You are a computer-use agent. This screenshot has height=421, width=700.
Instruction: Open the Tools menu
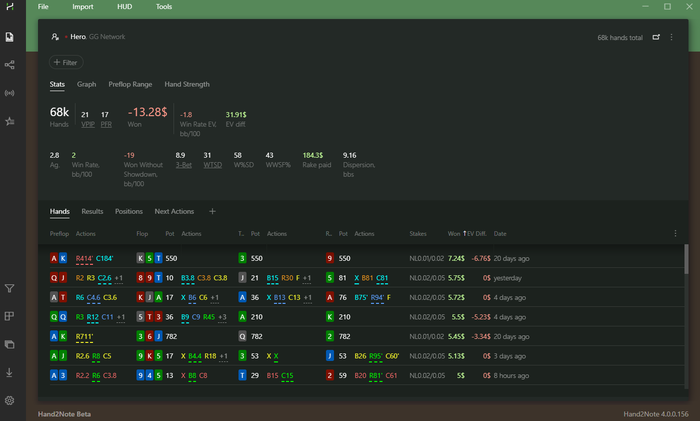coord(164,7)
